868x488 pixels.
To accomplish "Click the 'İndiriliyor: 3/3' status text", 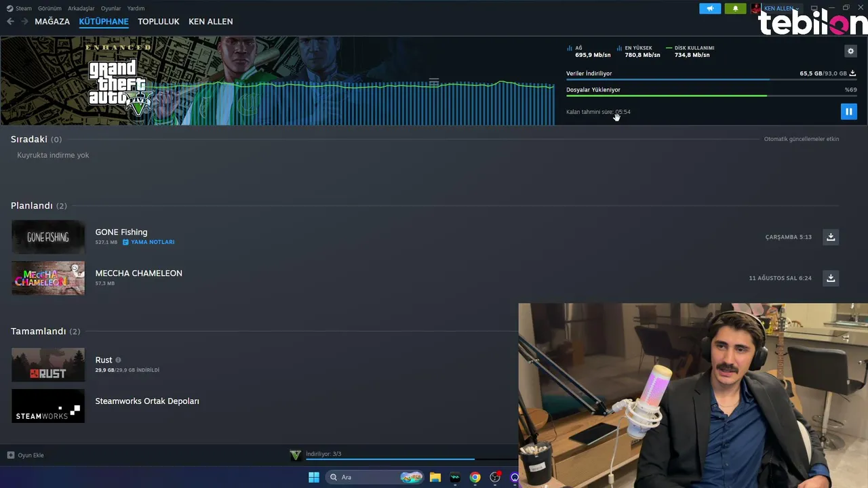I will [323, 454].
